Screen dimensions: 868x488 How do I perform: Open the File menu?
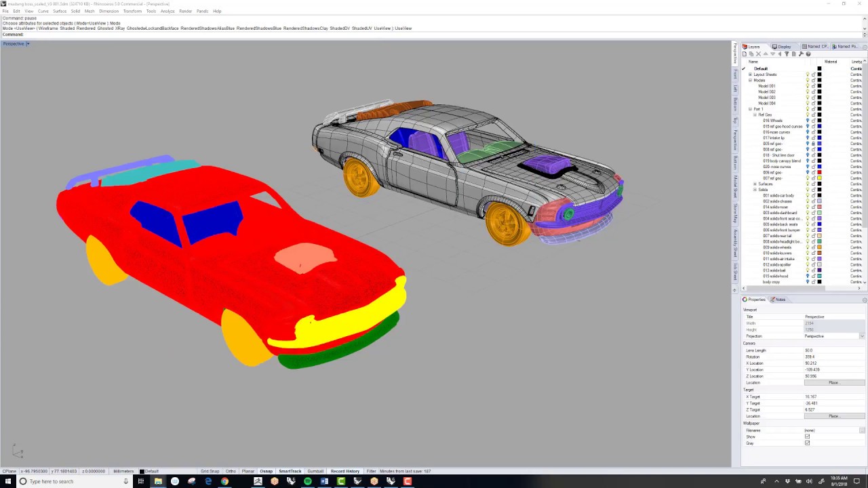5,11
